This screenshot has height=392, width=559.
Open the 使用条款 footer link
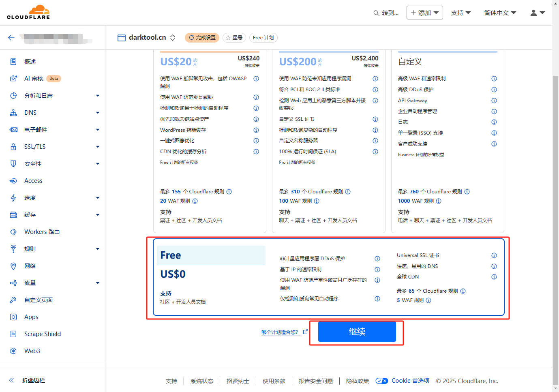pyautogui.click(x=274, y=381)
